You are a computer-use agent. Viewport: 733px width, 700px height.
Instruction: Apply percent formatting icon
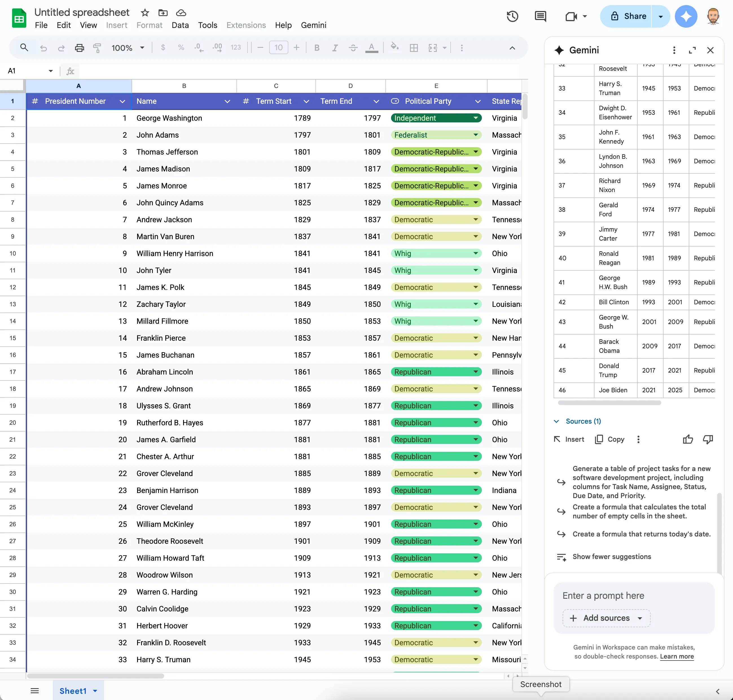181,47
